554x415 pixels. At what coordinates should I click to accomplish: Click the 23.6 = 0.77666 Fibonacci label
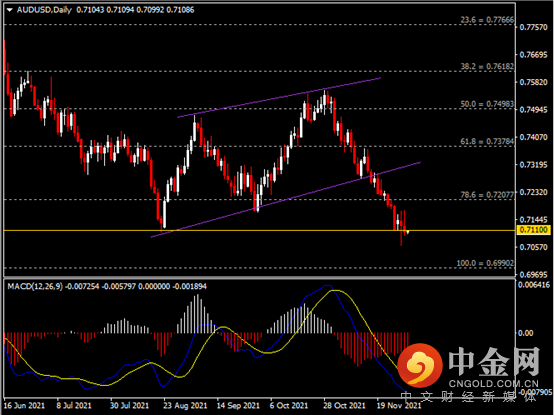[487, 20]
